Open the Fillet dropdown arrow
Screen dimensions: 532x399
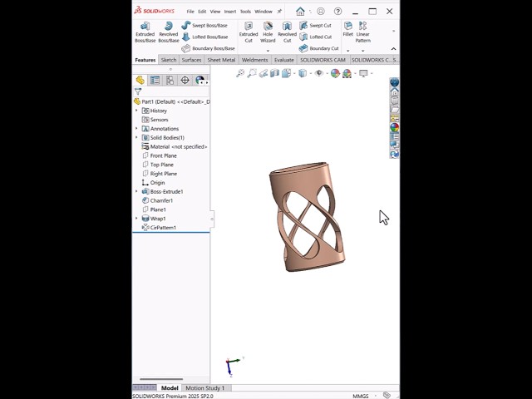tap(348, 51)
